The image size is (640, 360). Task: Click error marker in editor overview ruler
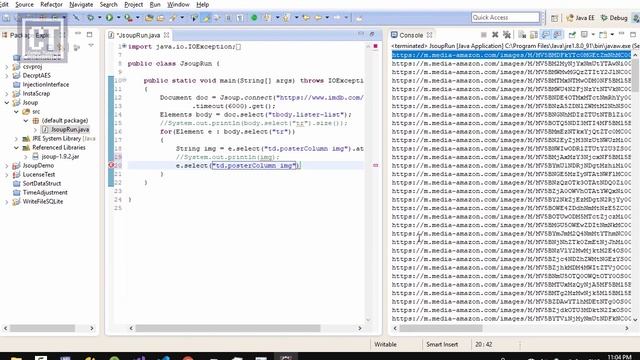pyautogui.click(x=376, y=165)
